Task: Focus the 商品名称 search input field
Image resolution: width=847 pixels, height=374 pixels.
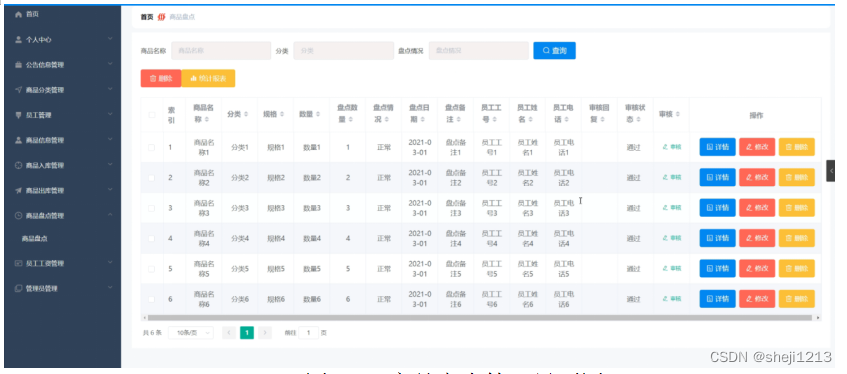Action: (221, 50)
